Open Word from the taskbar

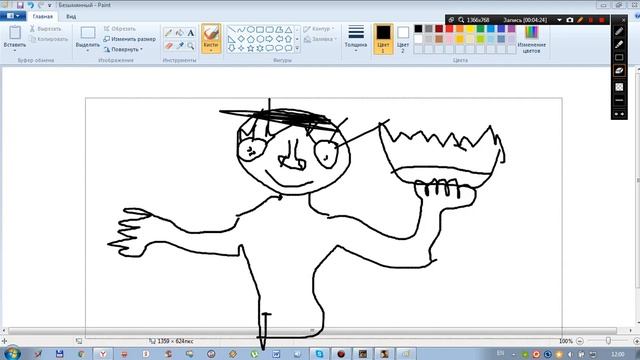click(276, 354)
